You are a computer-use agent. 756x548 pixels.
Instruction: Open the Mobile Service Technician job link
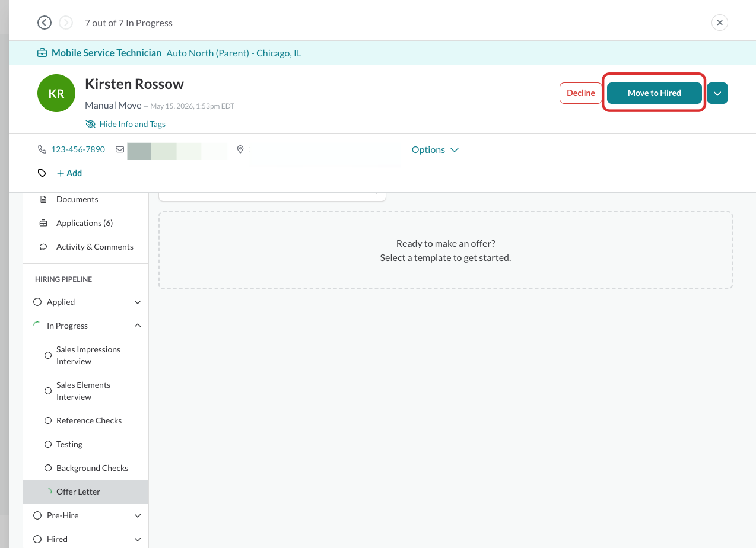[x=106, y=53]
